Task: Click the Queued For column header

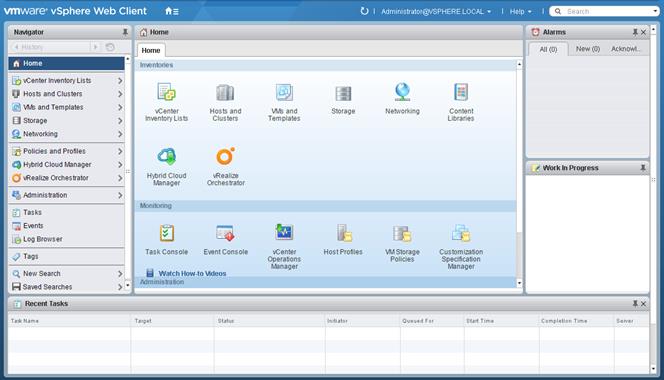Action: tap(432, 321)
